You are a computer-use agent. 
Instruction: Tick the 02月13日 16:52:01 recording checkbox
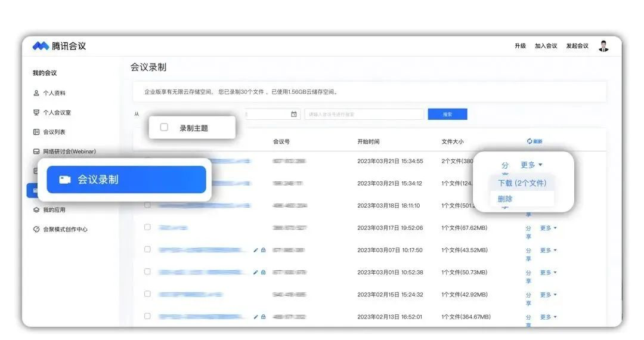[147, 316]
